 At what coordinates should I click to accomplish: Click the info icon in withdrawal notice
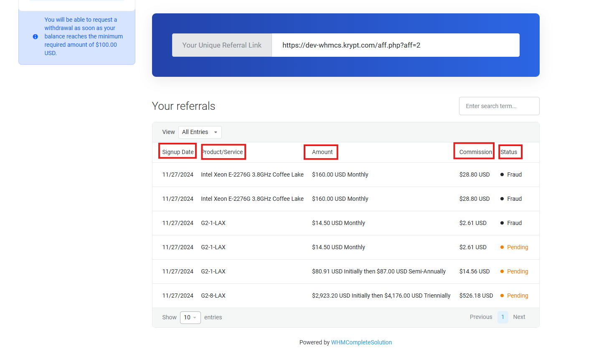[36, 37]
